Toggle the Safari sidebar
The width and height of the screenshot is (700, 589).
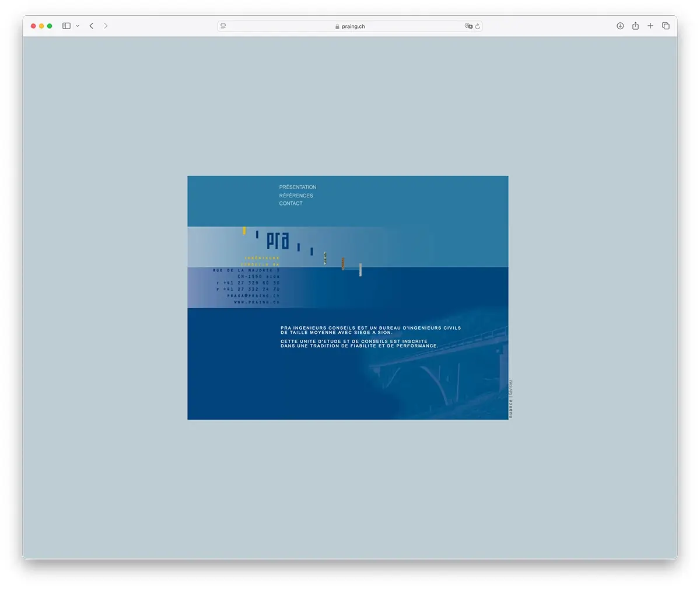click(x=66, y=26)
